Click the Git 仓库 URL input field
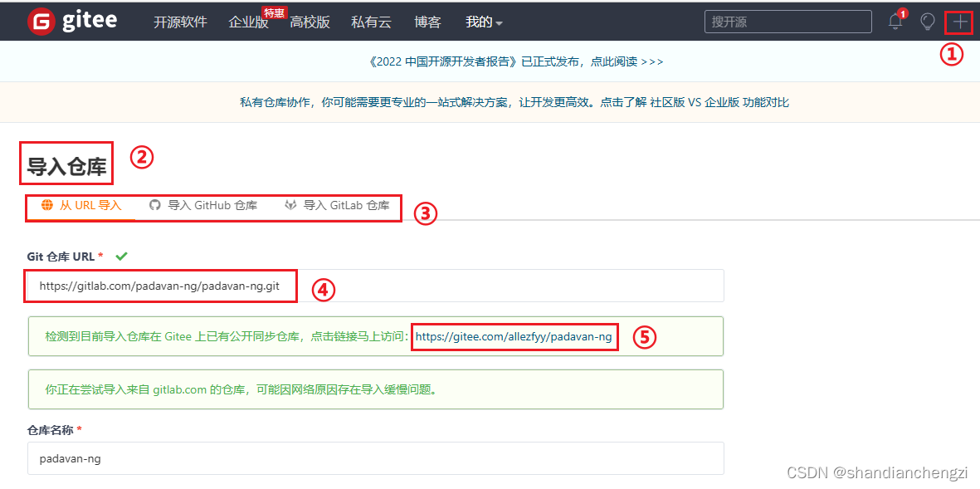The width and height of the screenshot is (980, 489). 376,286
